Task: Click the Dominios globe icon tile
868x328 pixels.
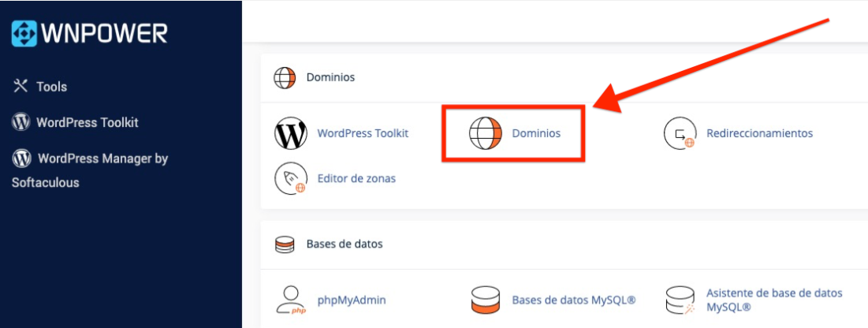Action: coord(486,133)
